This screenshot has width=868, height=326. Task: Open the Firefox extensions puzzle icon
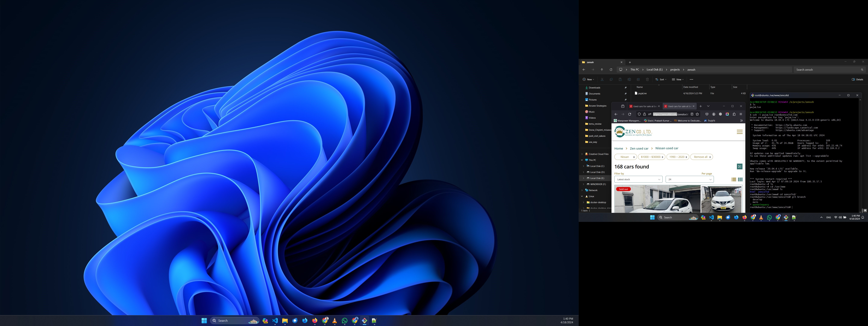click(734, 114)
